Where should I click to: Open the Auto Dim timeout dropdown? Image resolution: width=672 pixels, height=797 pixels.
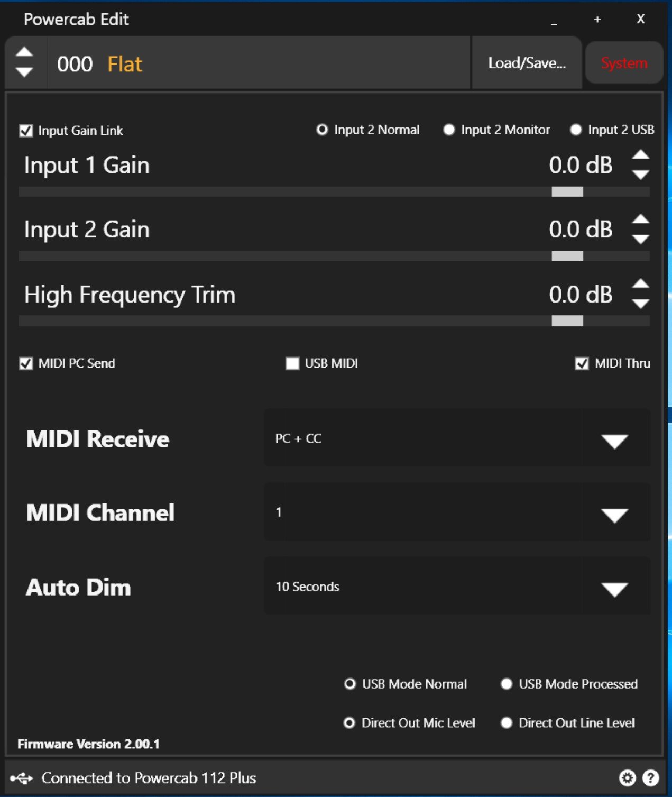pyautogui.click(x=614, y=588)
